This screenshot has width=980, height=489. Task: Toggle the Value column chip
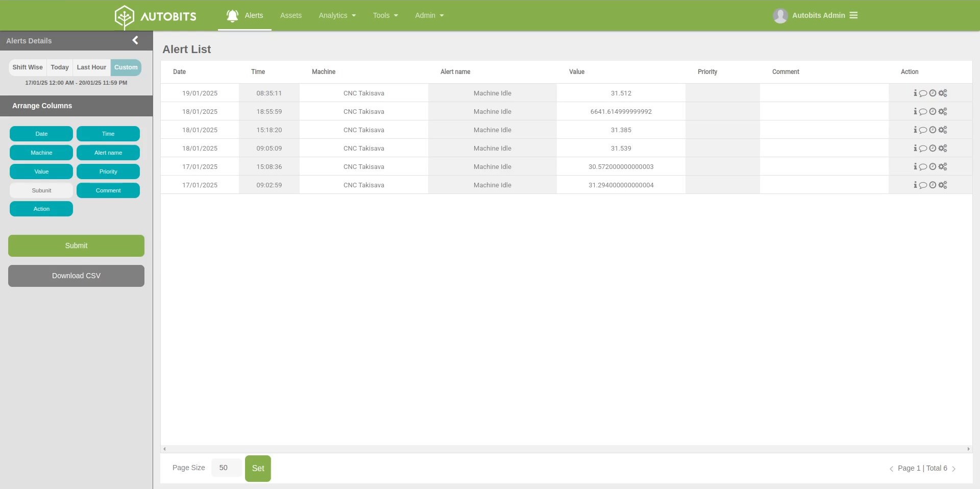[x=41, y=172]
